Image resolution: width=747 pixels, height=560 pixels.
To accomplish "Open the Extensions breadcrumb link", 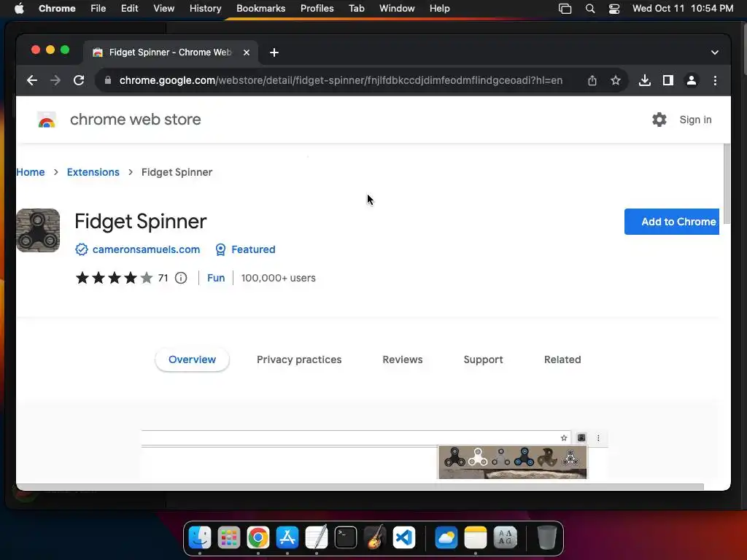I will click(93, 172).
